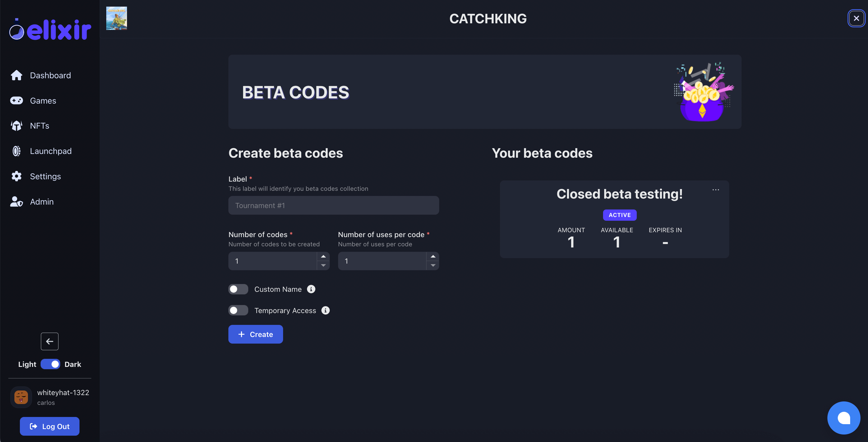Open the NFTs helmet icon

[16, 126]
